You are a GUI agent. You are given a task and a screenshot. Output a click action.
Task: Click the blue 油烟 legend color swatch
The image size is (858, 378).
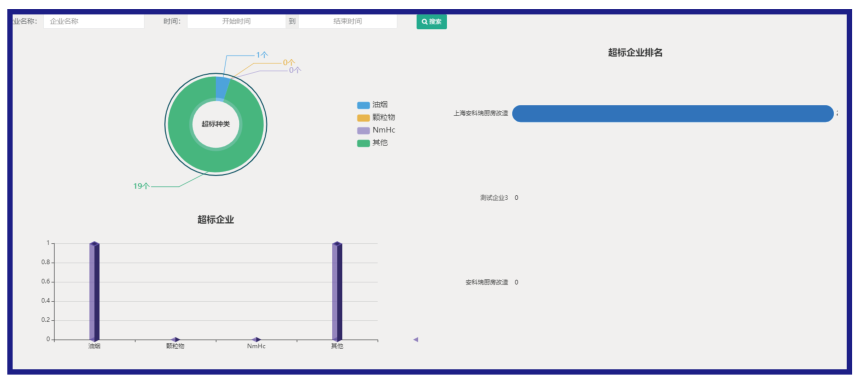click(x=363, y=105)
